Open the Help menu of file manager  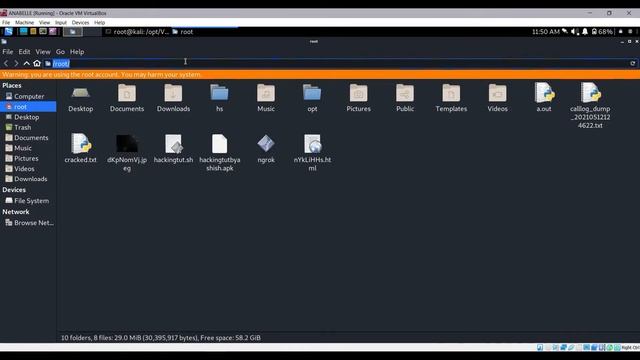[77, 52]
